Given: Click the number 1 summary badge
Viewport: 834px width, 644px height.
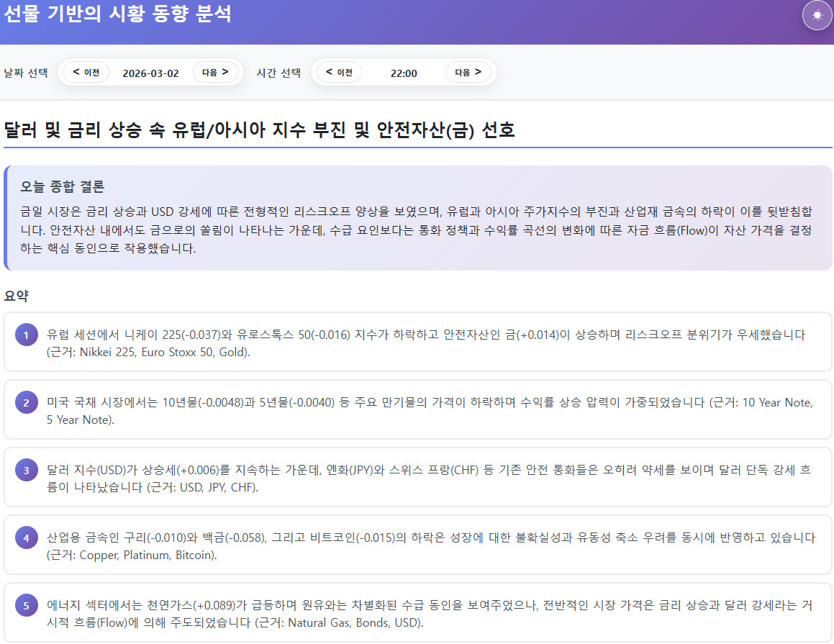Looking at the screenshot, I should (x=26, y=335).
